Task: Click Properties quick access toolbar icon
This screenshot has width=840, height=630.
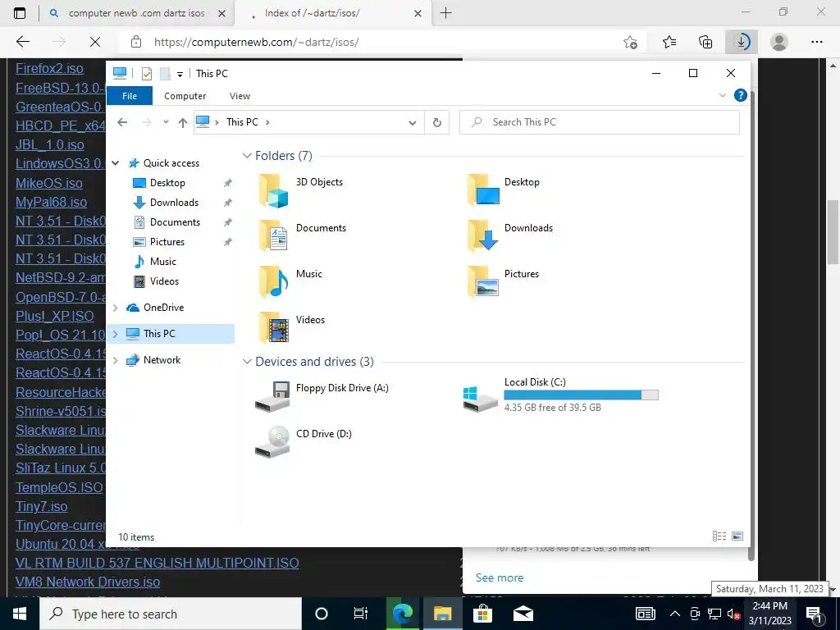Action: [147, 73]
